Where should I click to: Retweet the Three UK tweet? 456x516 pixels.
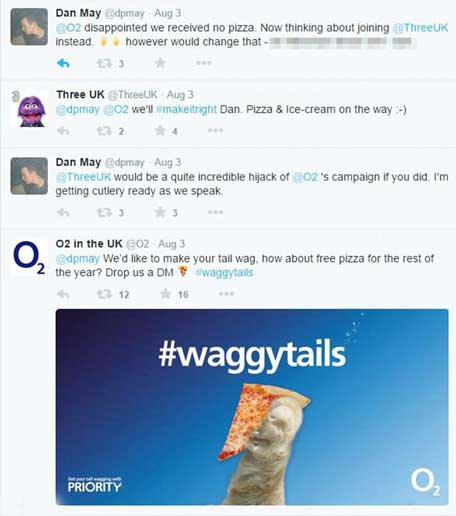point(104,131)
